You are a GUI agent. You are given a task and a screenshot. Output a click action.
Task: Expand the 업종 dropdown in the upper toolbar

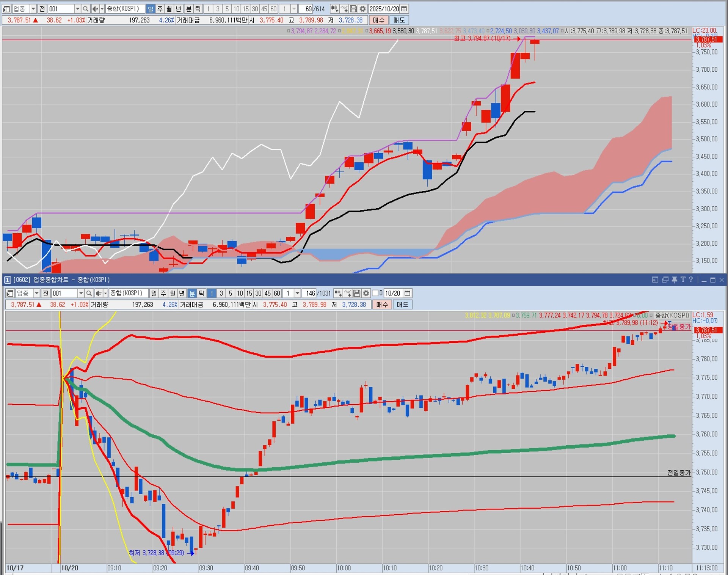(33, 9)
